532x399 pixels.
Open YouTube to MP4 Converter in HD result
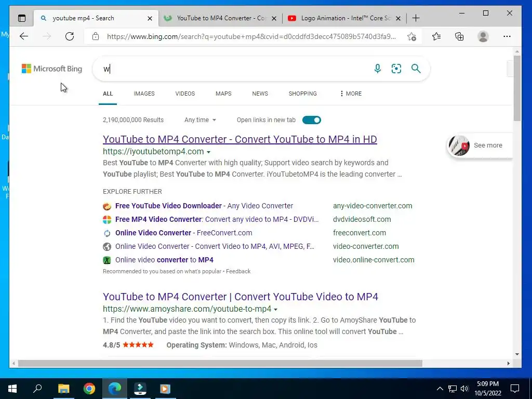(240, 139)
